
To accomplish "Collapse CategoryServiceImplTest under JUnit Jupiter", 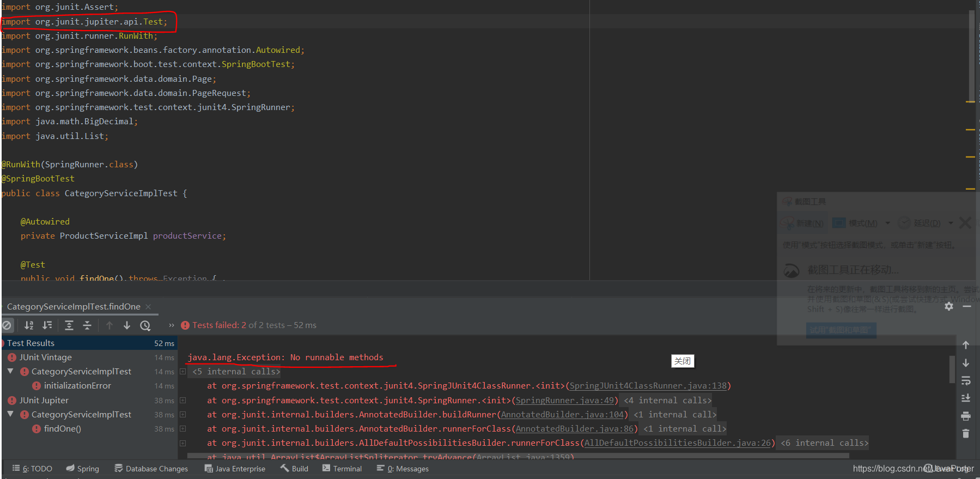I will click(x=10, y=414).
